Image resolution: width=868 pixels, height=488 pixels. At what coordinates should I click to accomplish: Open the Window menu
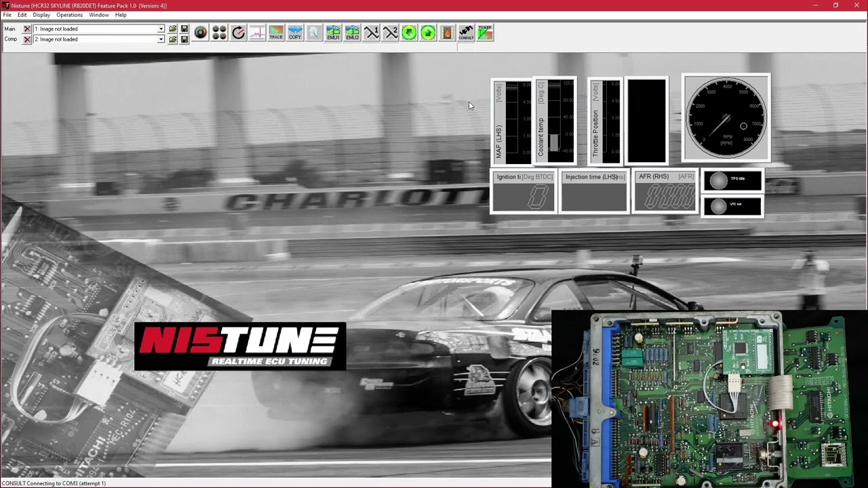99,15
